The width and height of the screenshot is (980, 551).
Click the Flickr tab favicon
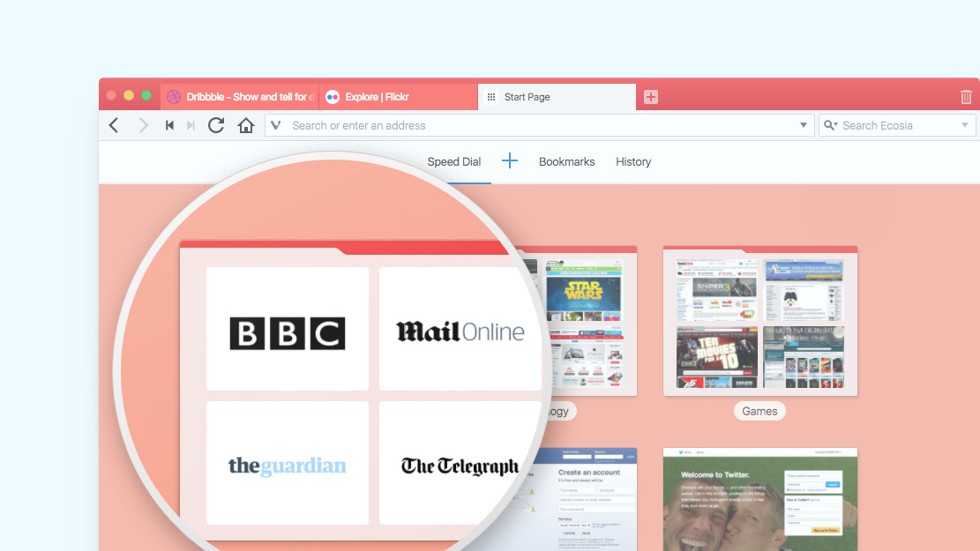333,97
